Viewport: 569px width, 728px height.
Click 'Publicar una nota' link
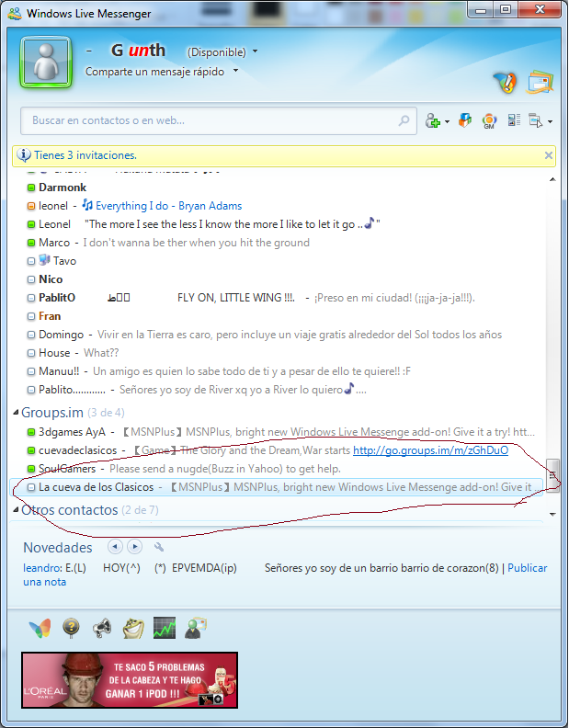[x=528, y=568]
